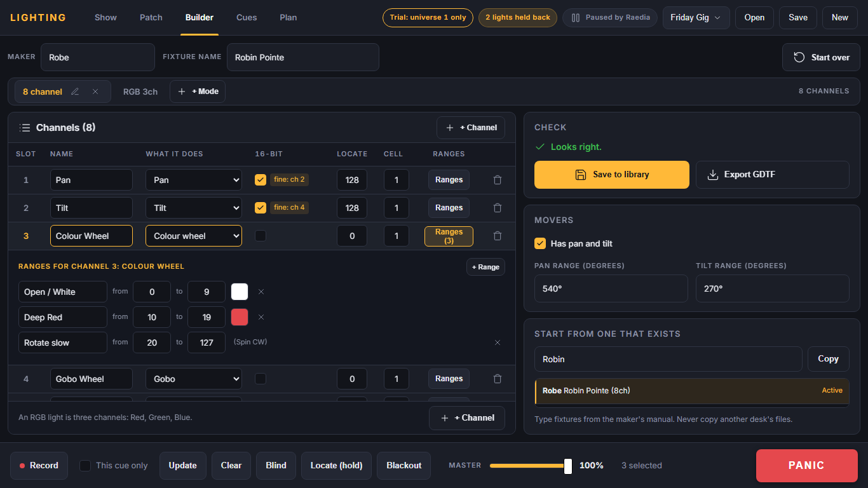The width and height of the screenshot is (868, 488).
Task: Delete the Pan channel with its trash icon
Action: pyautogui.click(x=498, y=180)
